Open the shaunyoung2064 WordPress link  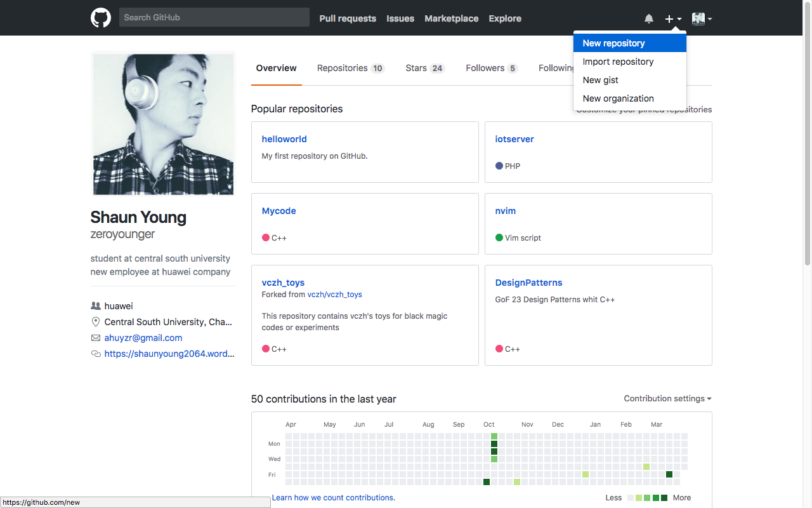(x=169, y=354)
